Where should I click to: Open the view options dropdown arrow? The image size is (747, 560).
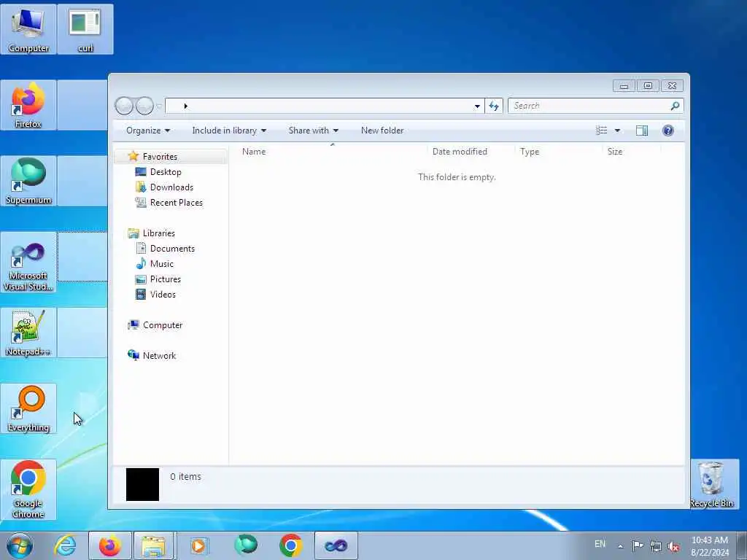pyautogui.click(x=617, y=131)
